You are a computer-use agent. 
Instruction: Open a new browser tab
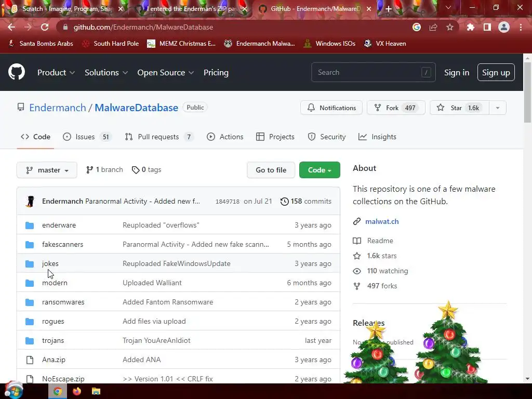click(x=389, y=9)
